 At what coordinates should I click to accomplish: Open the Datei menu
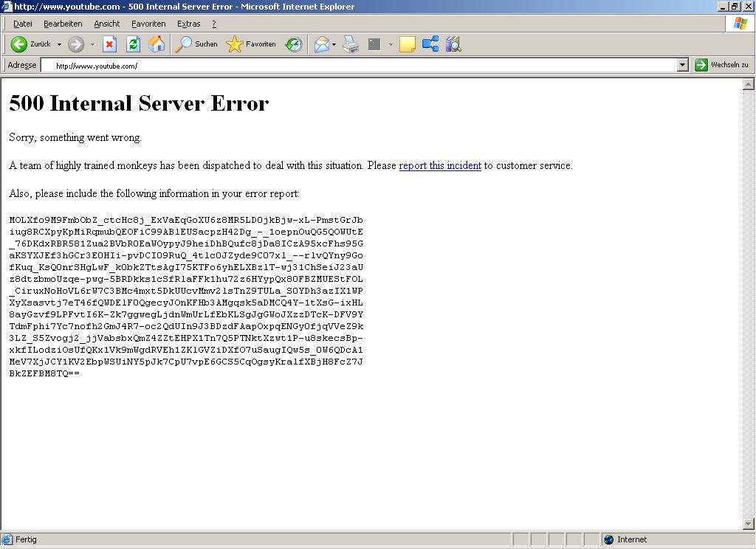[x=23, y=24]
